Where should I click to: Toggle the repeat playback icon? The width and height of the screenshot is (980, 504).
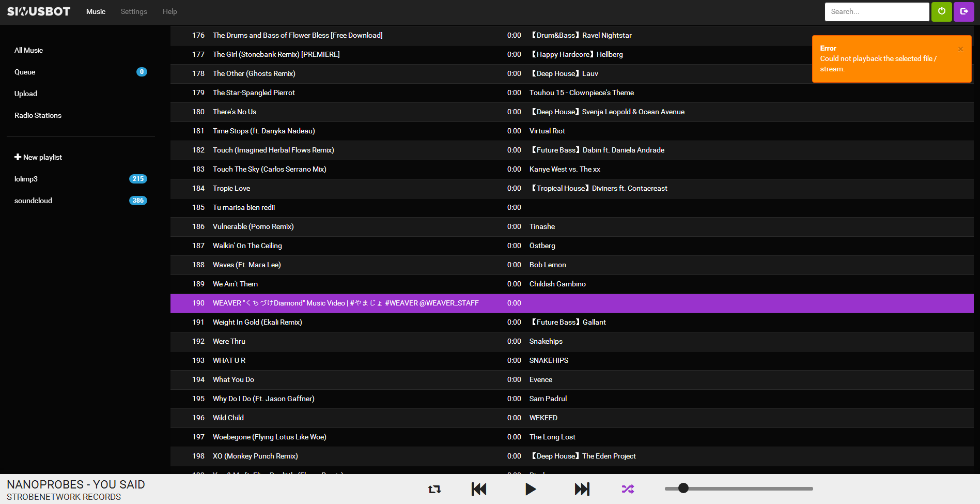tap(434, 489)
